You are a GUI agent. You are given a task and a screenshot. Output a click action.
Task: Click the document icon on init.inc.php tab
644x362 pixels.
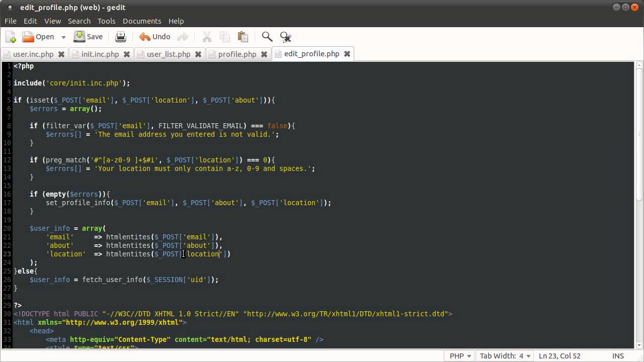click(x=75, y=54)
